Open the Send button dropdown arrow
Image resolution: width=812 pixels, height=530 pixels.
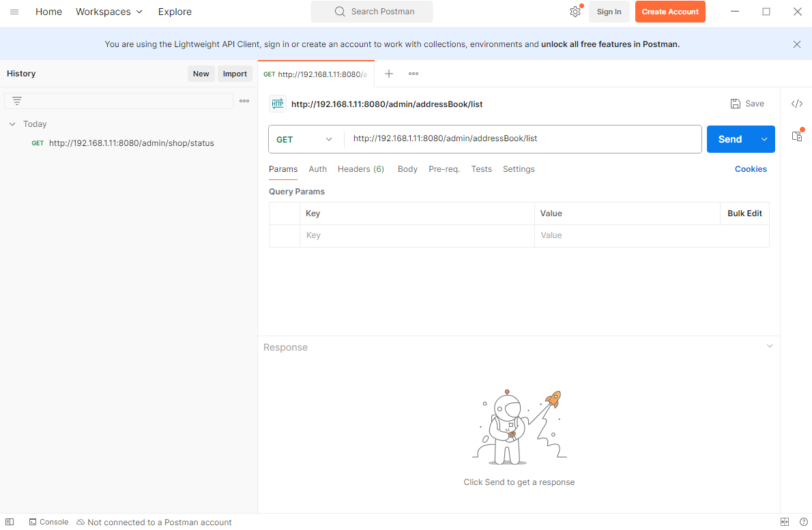pyautogui.click(x=764, y=139)
